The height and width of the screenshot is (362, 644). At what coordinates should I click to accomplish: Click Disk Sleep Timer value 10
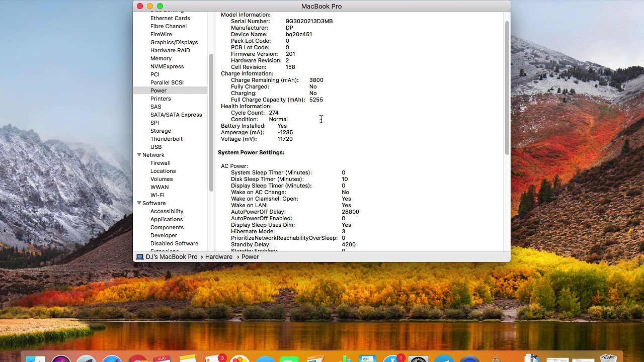[x=345, y=179]
